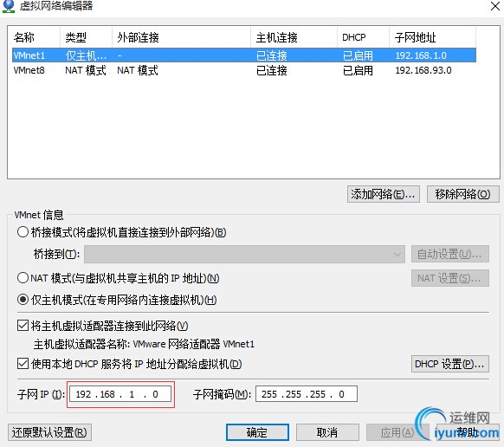Click VMnet8's NAT 模式 type cell
This screenshot has height=447, width=504.
pos(86,70)
